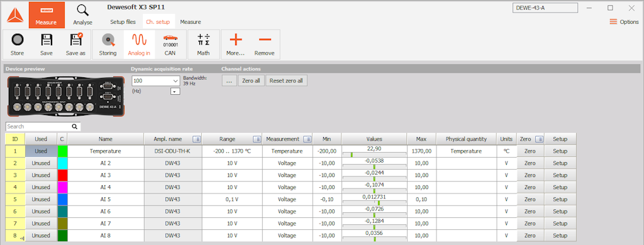Click the channel actions … button

tap(229, 80)
